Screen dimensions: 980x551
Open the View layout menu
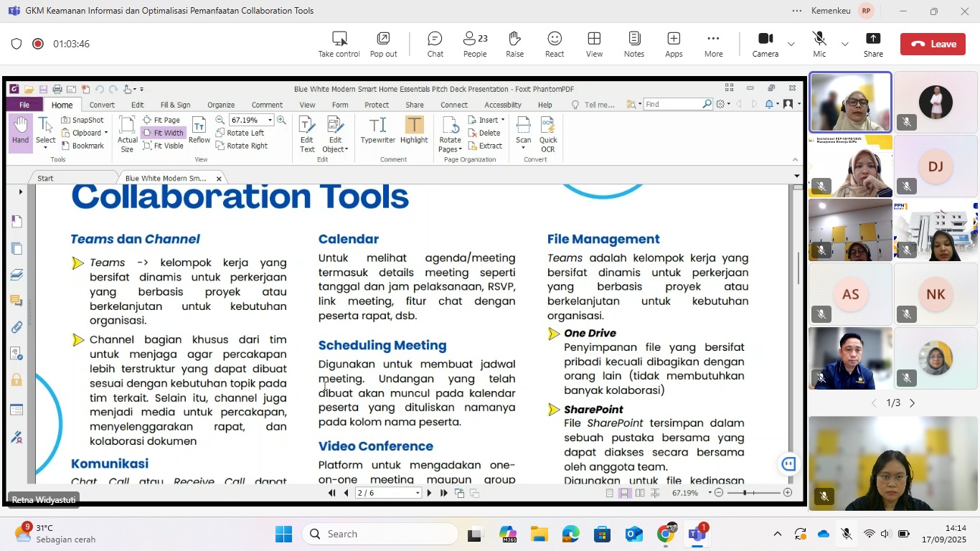pyautogui.click(x=594, y=44)
